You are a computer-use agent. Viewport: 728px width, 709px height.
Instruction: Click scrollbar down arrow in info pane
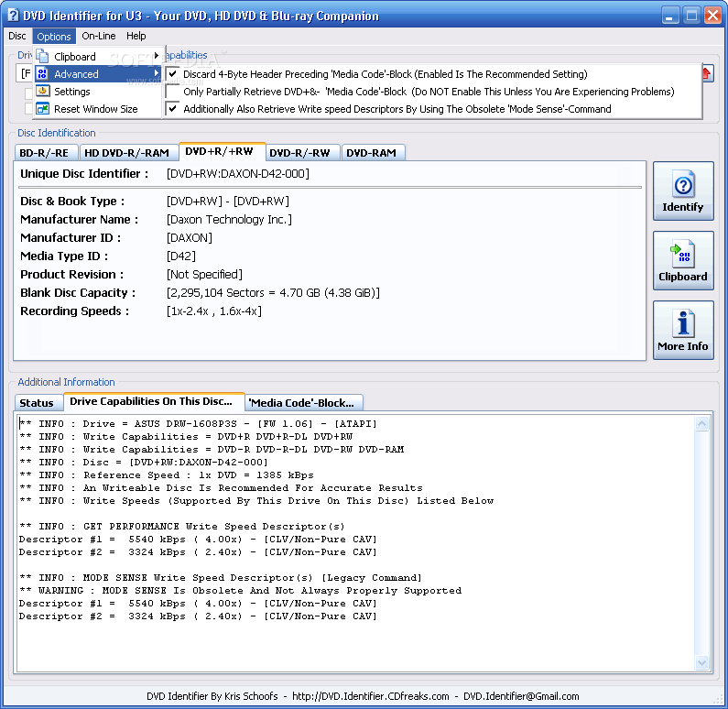click(701, 662)
